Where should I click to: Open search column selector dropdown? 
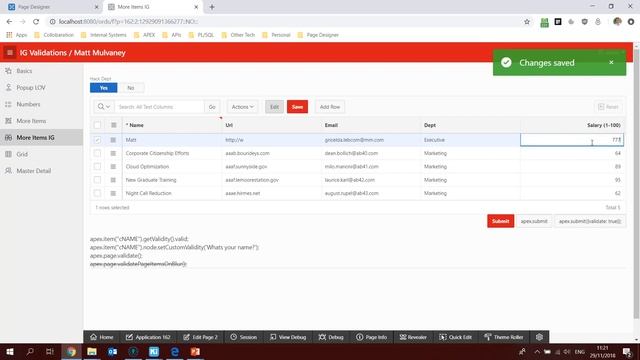pyautogui.click(x=104, y=107)
